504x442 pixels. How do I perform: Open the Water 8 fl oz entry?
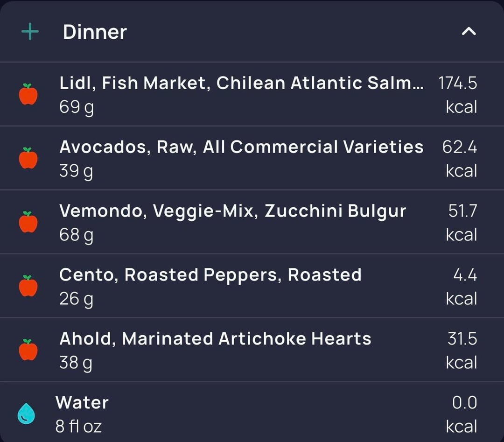(82, 402)
